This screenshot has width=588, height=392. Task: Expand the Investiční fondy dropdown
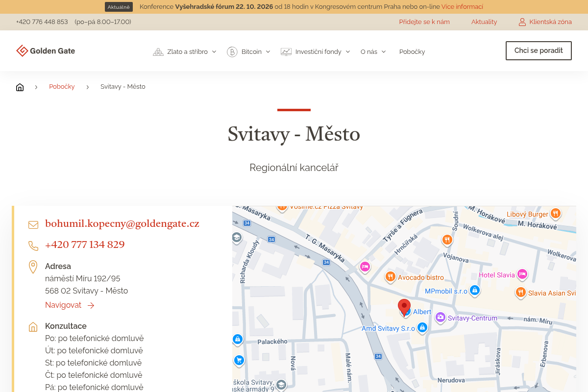[x=316, y=51]
